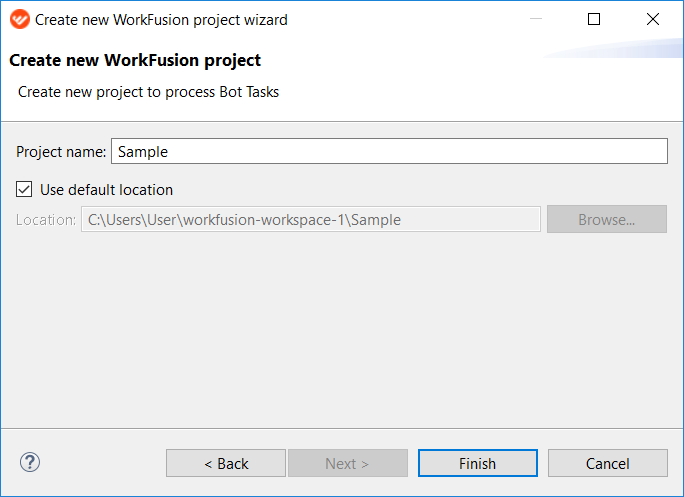Minimize the project wizard window
The width and height of the screenshot is (684, 497).
pyautogui.click(x=536, y=19)
